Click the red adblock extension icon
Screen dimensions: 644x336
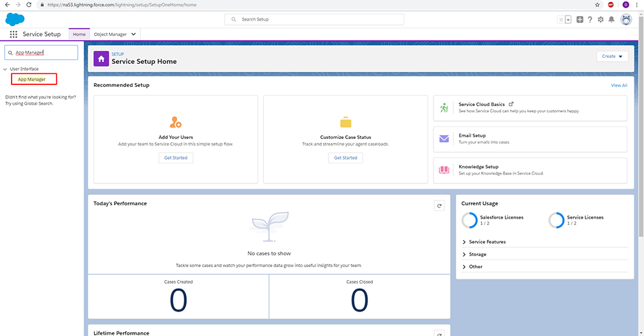click(611, 5)
